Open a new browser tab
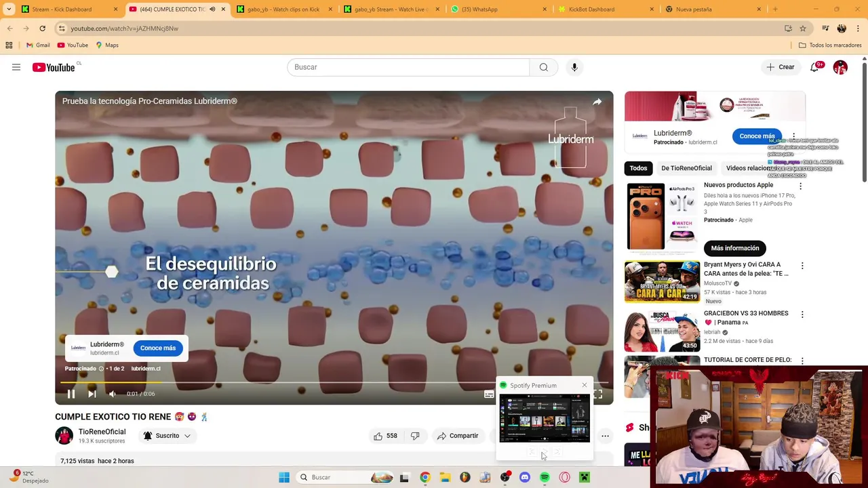Image resolution: width=868 pixels, height=488 pixels. [x=775, y=9]
